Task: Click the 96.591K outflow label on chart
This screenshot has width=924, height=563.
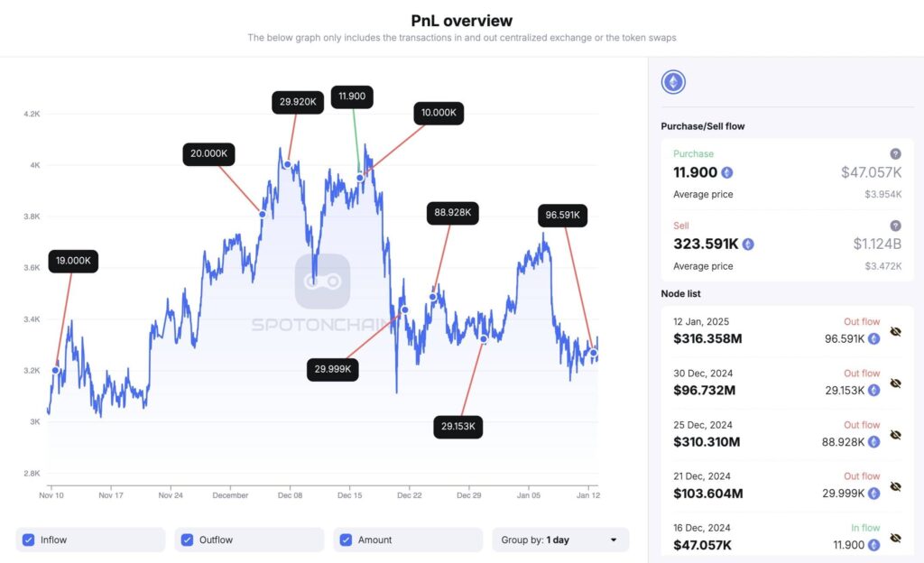Action: (563, 216)
